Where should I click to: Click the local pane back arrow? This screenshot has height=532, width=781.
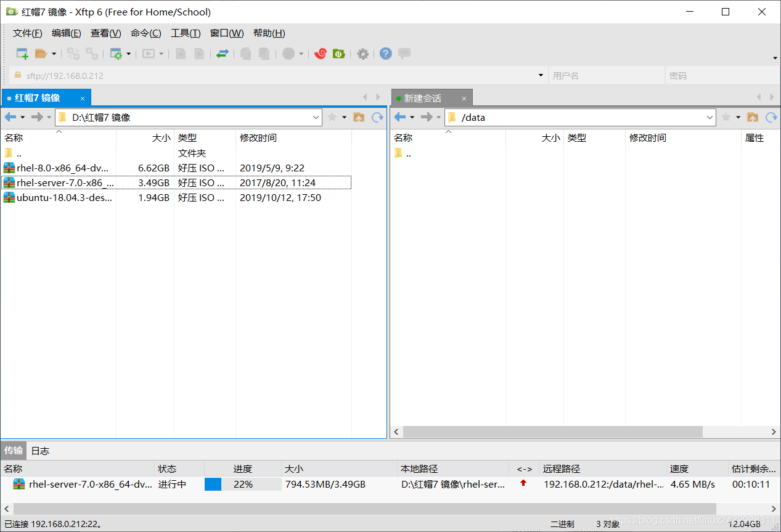point(10,117)
